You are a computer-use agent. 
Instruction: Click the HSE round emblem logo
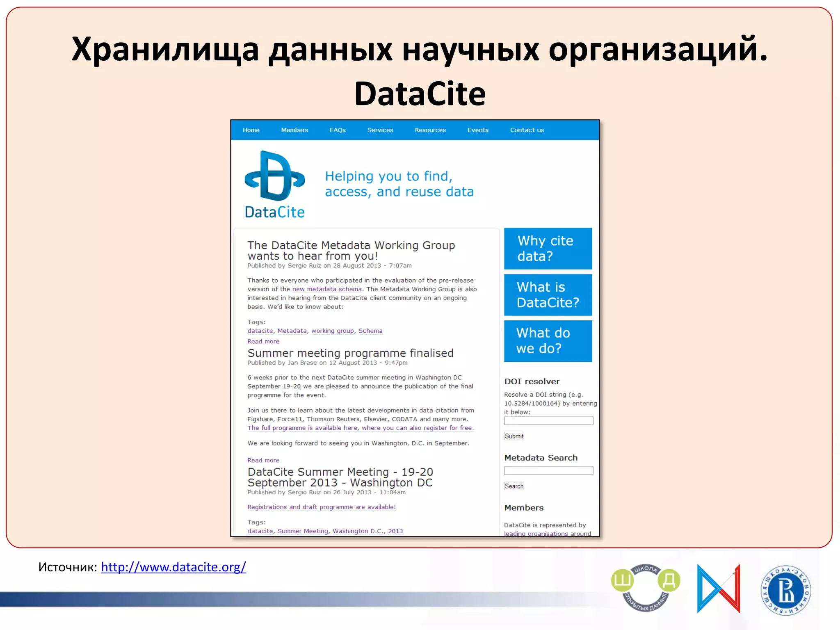(x=786, y=590)
